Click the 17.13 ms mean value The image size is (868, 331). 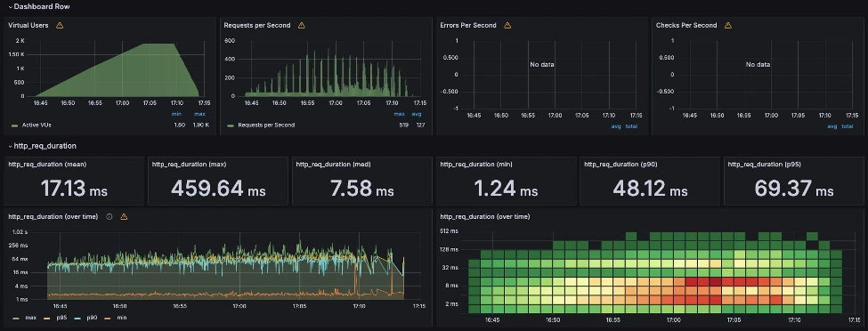(74, 189)
